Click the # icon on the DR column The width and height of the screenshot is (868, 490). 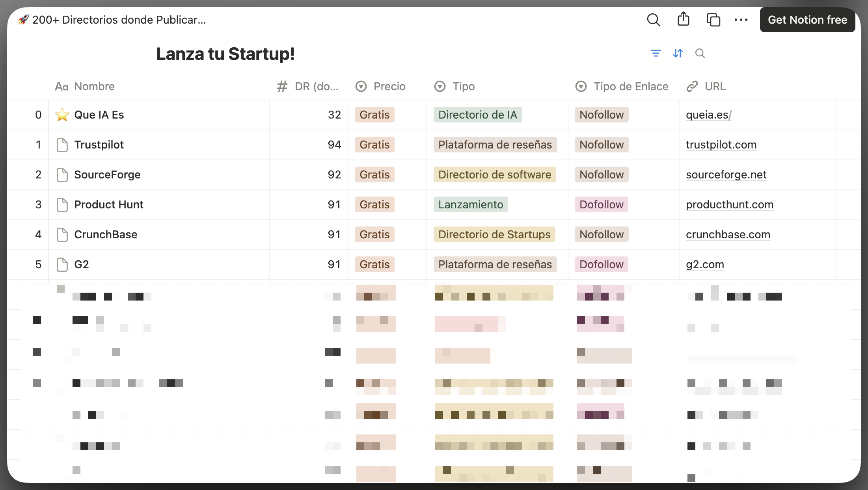point(282,86)
